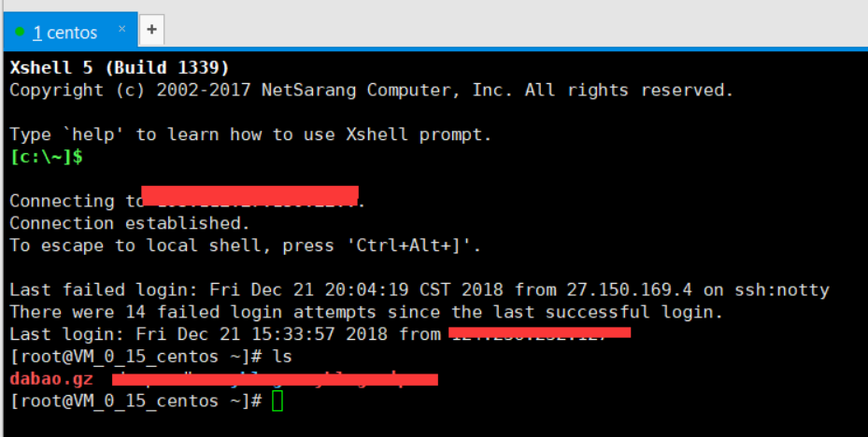868x437 pixels.
Task: Click the green terminal cursor block
Action: (x=277, y=402)
